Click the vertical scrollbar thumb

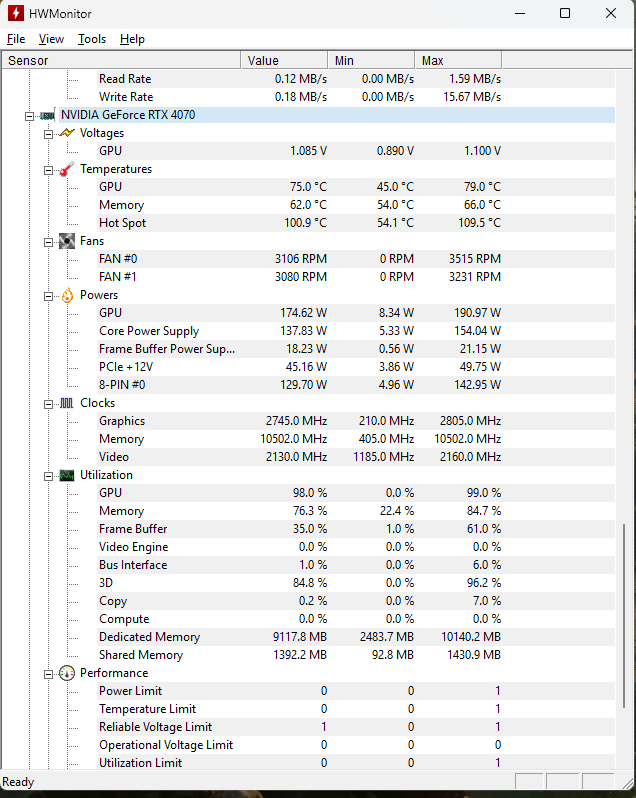pos(624,615)
